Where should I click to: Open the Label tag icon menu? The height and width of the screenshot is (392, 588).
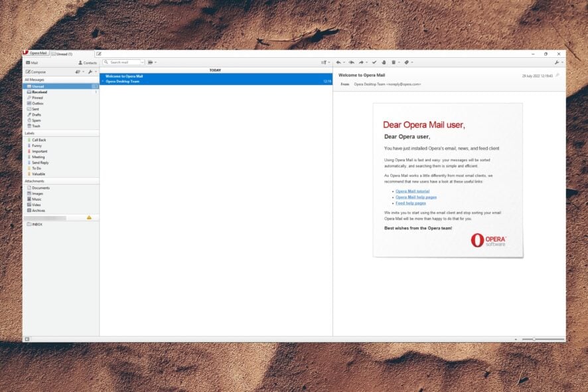[x=408, y=62]
